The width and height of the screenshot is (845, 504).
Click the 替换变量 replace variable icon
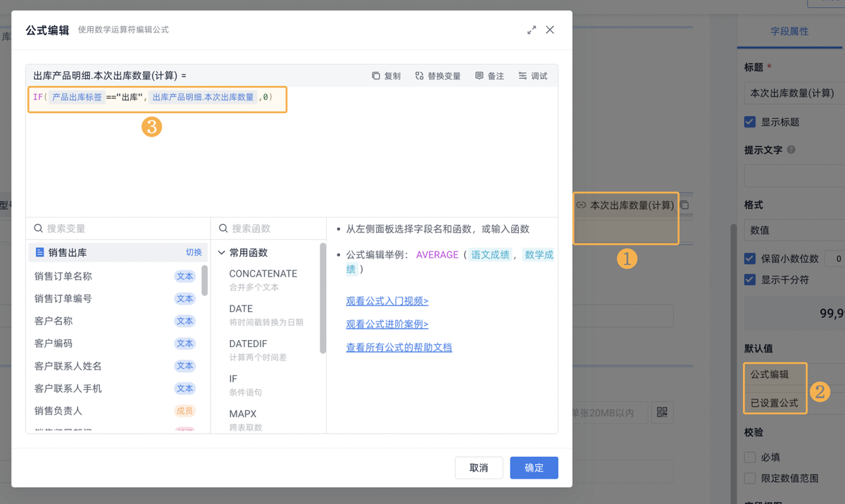click(x=420, y=76)
